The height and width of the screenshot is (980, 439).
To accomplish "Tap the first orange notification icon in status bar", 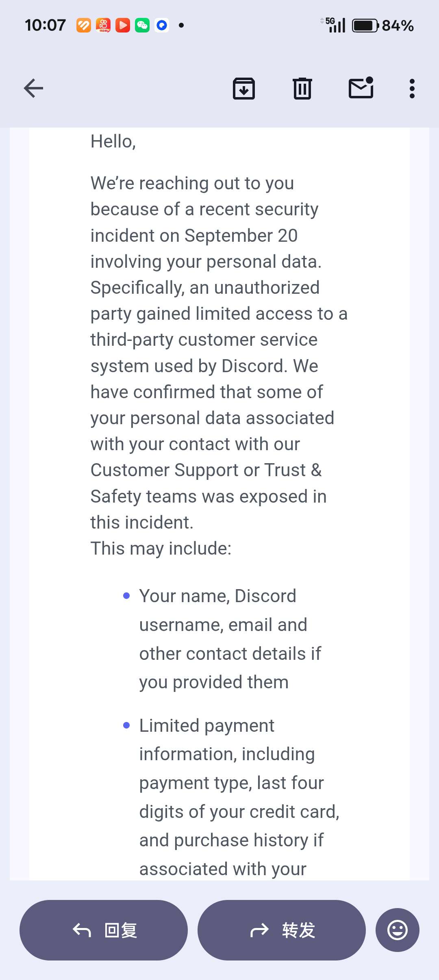I will click(x=84, y=25).
